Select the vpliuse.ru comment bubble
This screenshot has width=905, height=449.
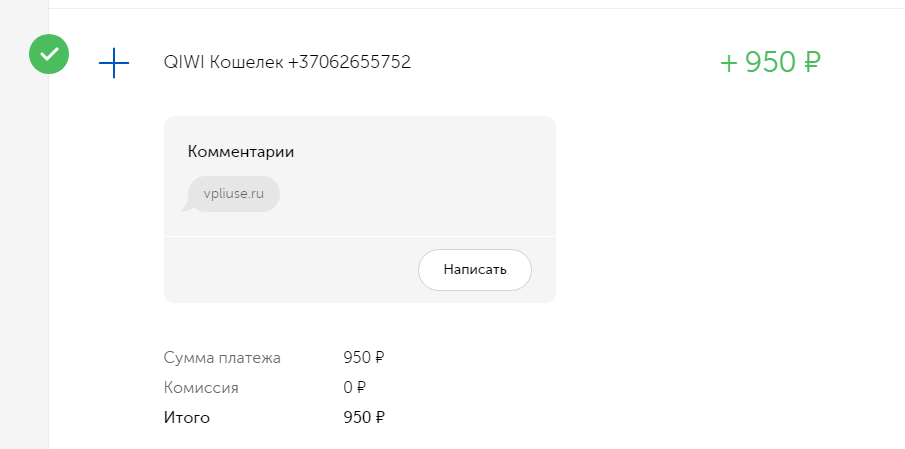[234, 194]
